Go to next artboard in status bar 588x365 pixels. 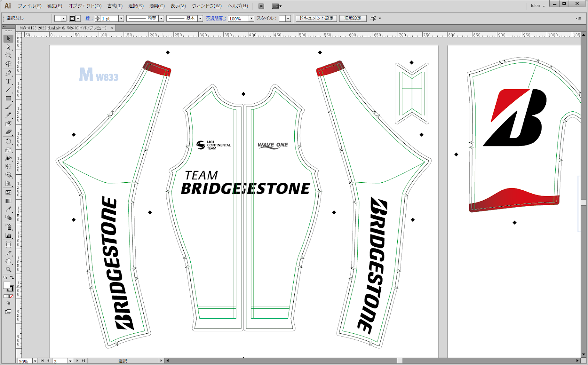[x=77, y=361]
